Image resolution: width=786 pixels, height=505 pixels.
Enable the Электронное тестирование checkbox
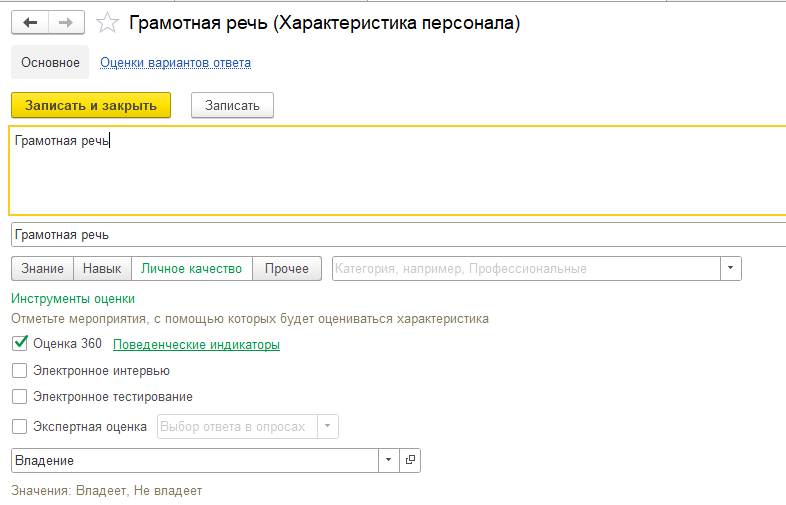point(20,397)
